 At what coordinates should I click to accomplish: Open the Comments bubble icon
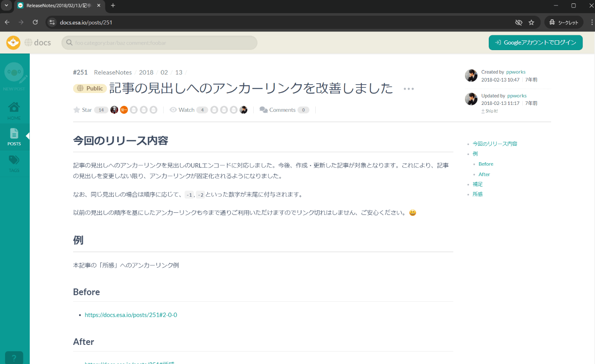click(263, 110)
